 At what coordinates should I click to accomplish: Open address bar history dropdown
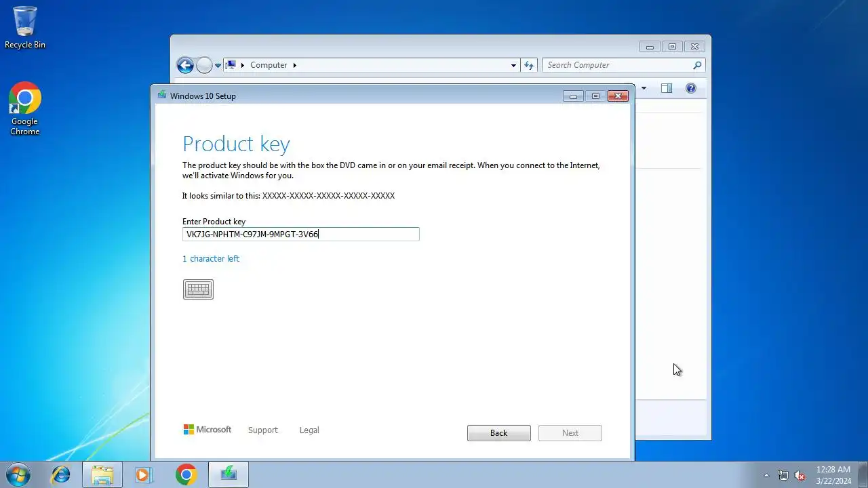click(513, 66)
